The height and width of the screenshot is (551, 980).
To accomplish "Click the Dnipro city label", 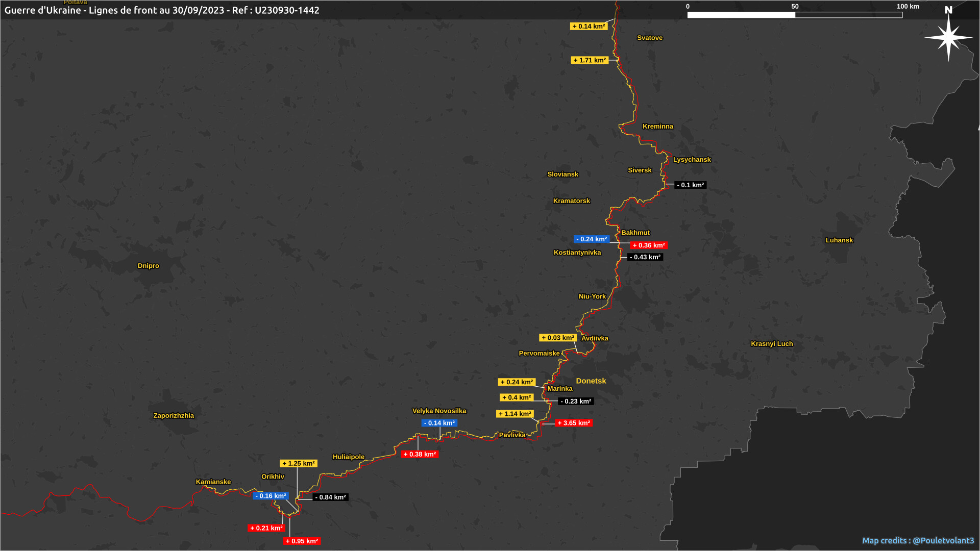I will pos(149,266).
